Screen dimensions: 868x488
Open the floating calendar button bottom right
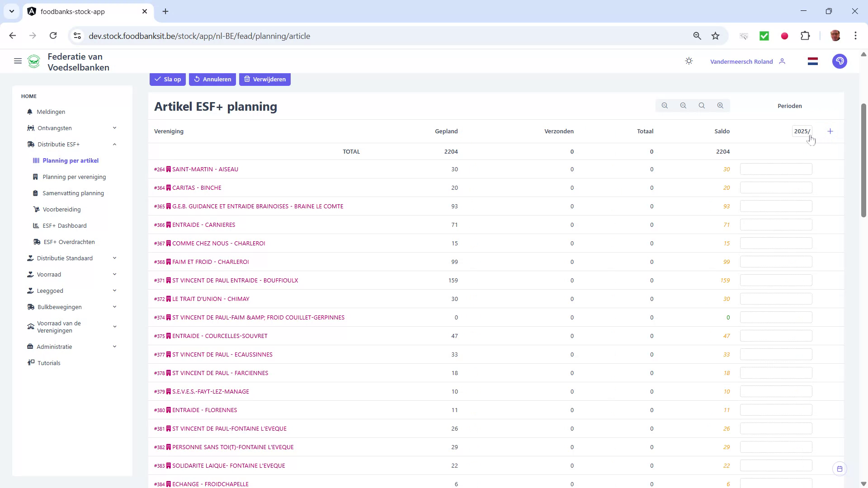click(840, 469)
